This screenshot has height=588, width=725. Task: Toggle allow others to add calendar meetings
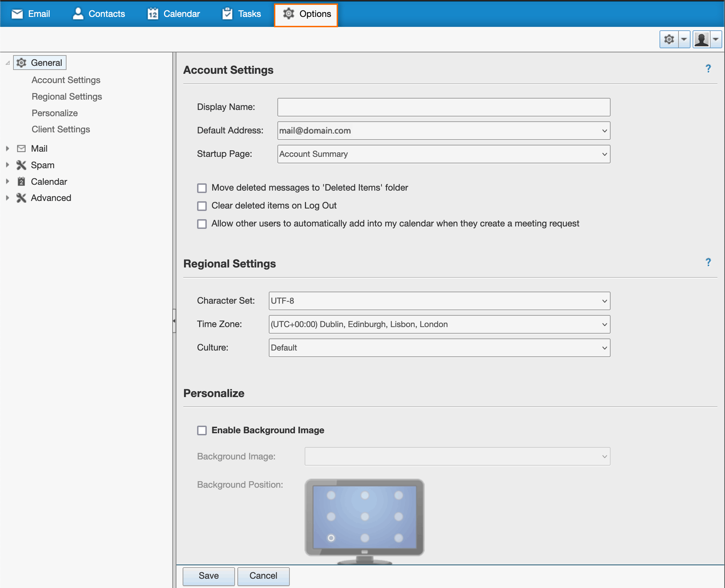(202, 224)
